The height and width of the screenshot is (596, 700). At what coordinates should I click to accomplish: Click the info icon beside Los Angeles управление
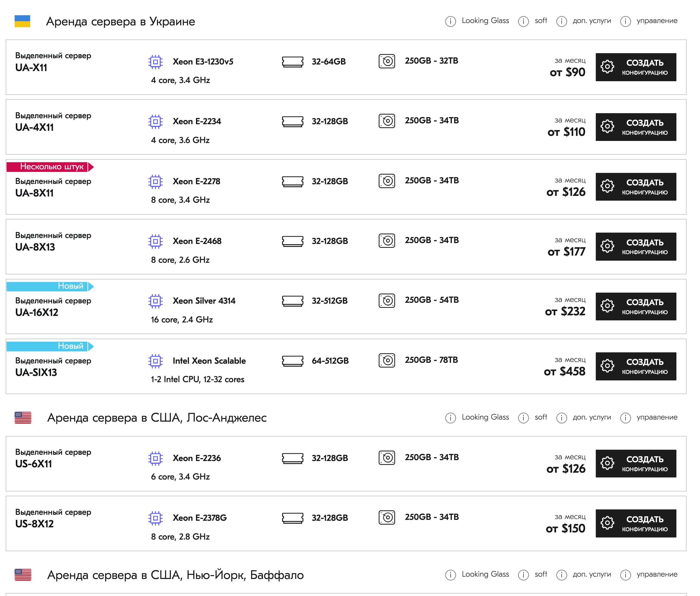pyautogui.click(x=625, y=418)
